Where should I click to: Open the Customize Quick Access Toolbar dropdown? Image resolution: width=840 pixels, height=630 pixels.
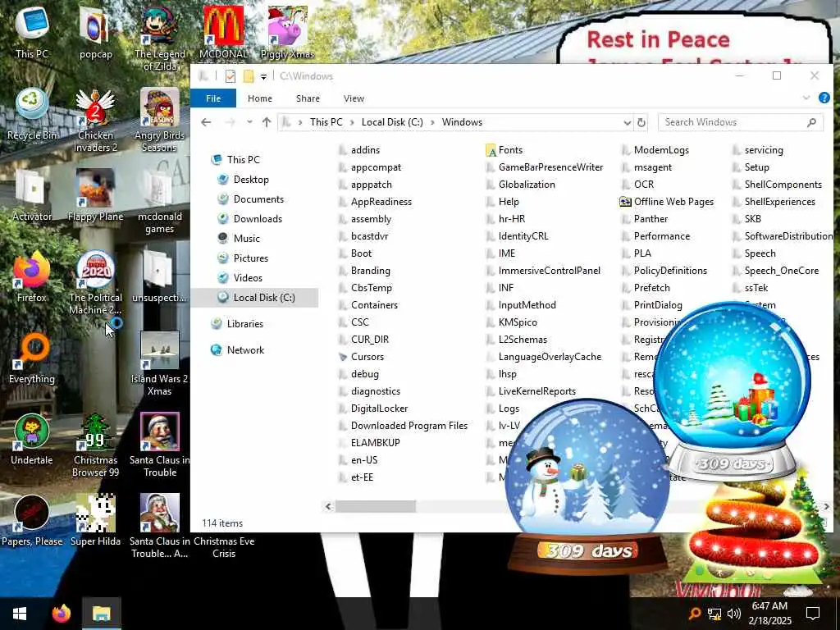tap(263, 76)
